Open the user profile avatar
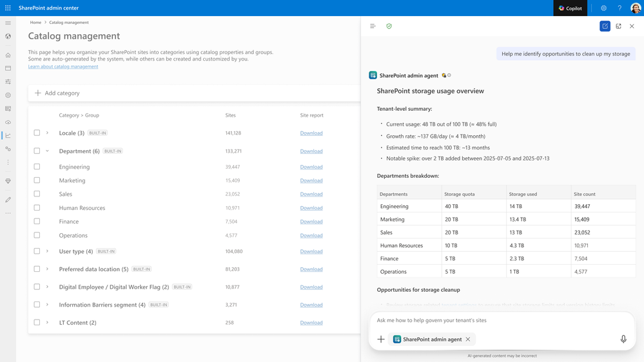 click(636, 8)
